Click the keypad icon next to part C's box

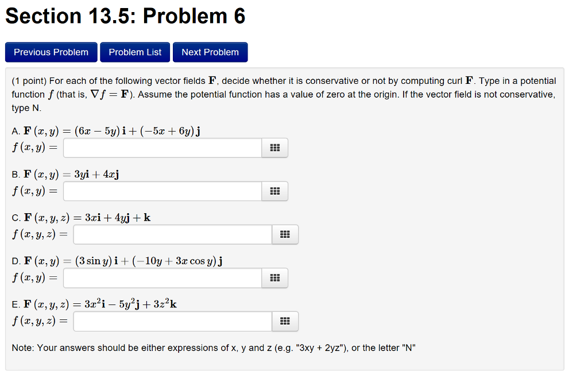click(x=285, y=234)
